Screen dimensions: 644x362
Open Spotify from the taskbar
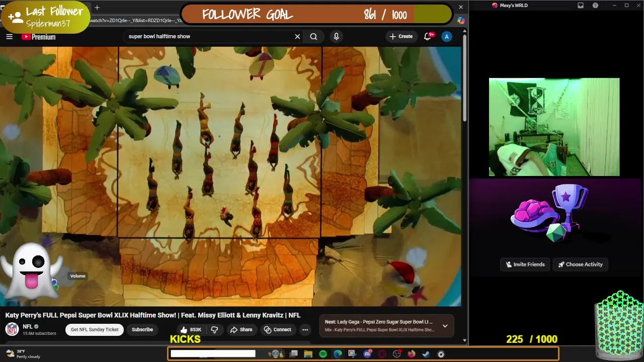click(323, 354)
